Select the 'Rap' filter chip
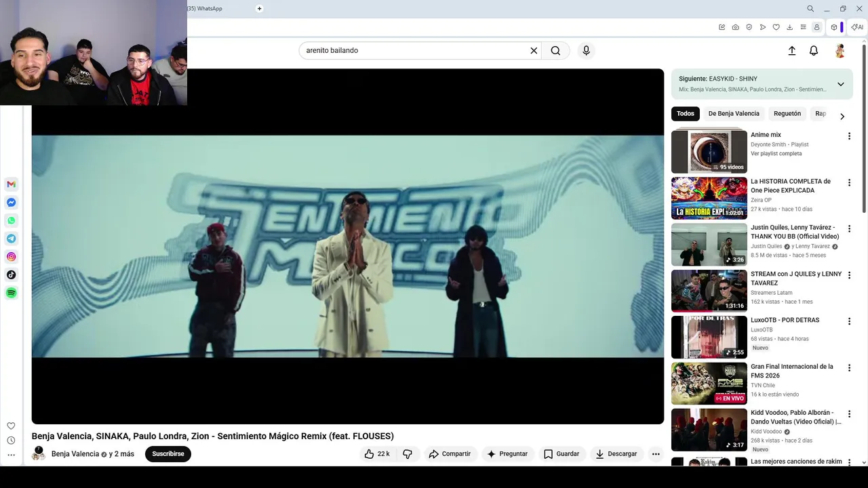 click(820, 114)
